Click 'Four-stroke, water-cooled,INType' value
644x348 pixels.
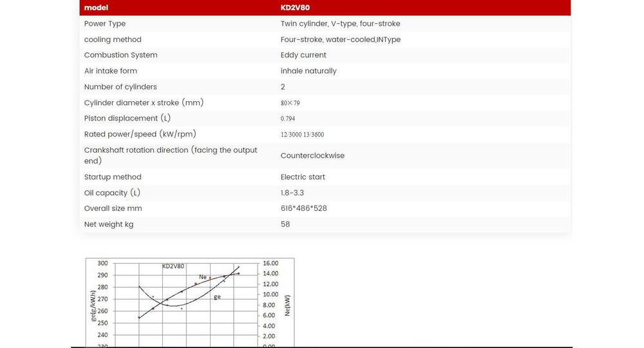click(341, 39)
